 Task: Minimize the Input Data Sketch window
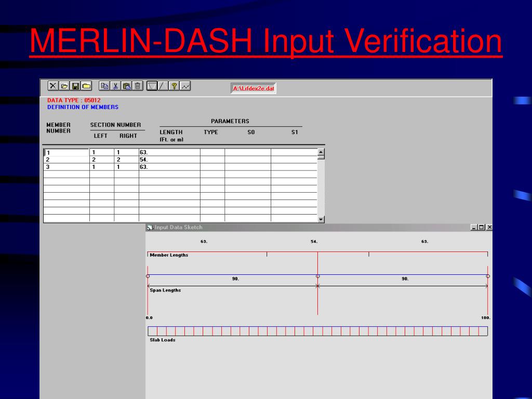(x=474, y=228)
